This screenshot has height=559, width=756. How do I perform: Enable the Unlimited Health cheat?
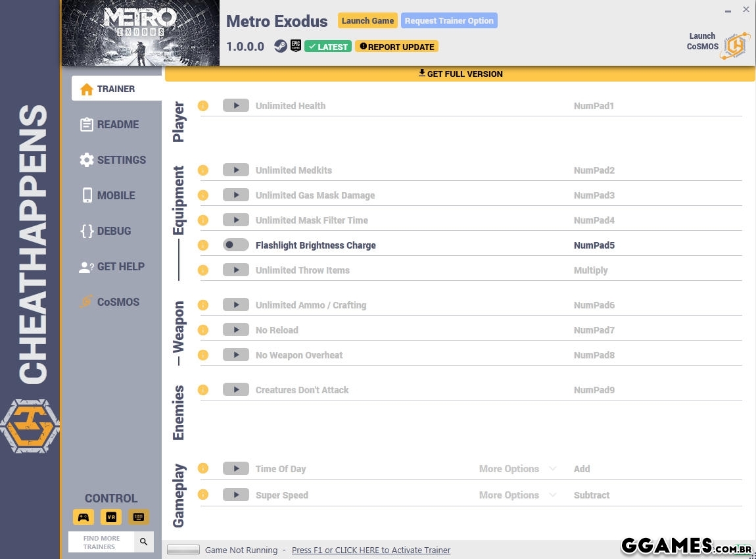pyautogui.click(x=235, y=106)
